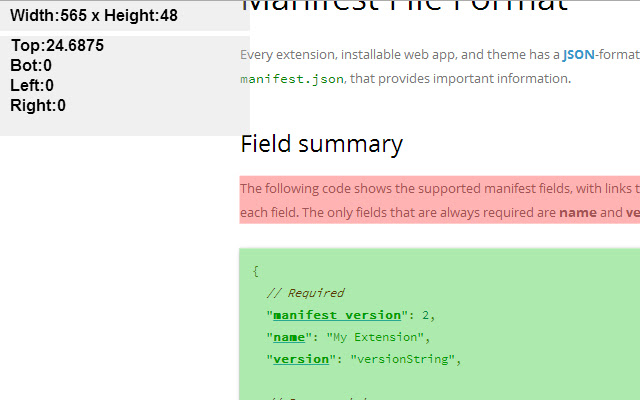Open the version field link in code
Image resolution: width=640 pixels, height=400 pixels.
coord(301,359)
